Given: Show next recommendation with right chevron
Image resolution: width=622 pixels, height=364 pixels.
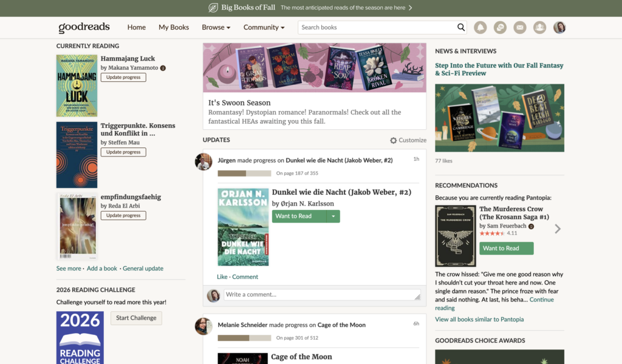Looking at the screenshot, I should point(558,229).
